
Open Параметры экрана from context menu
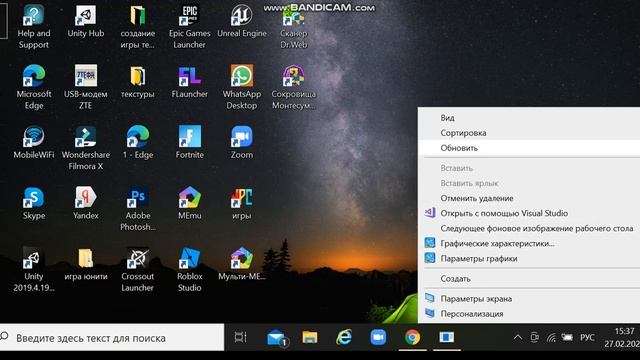[x=529, y=298]
